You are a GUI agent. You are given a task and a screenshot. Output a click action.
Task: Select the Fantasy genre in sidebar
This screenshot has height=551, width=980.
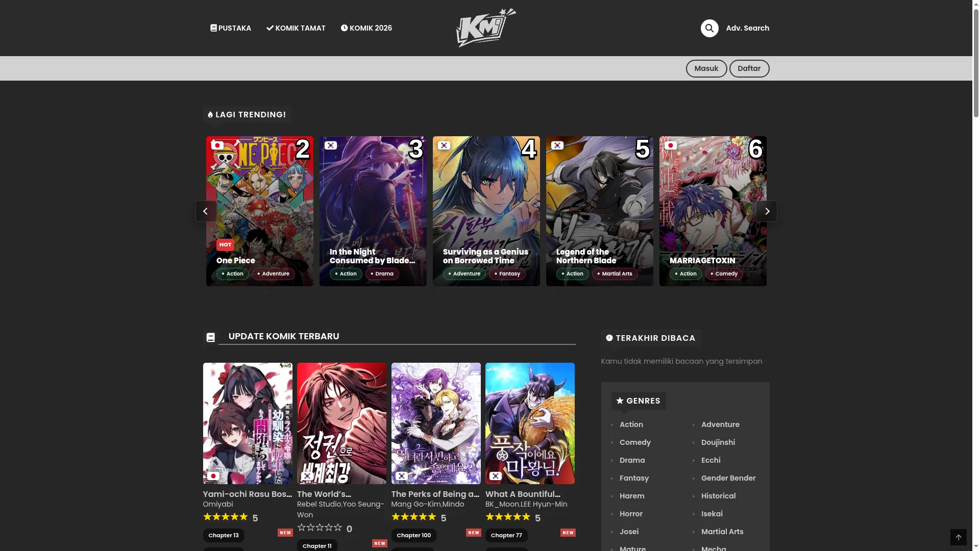634,478
